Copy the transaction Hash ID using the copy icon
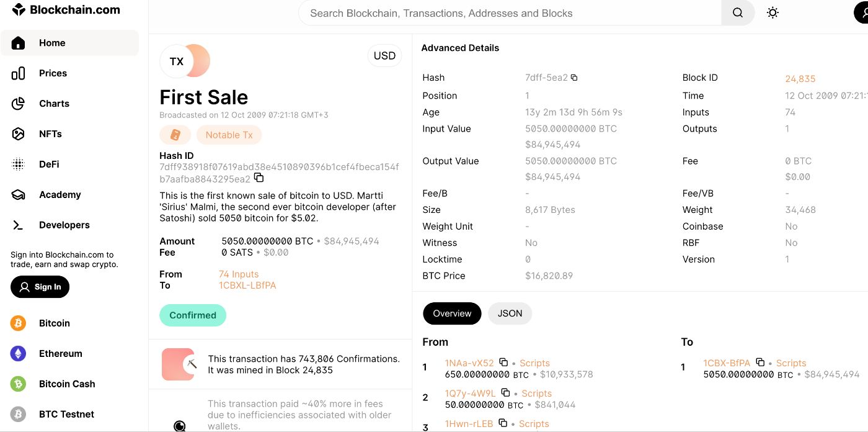868x432 pixels. click(259, 177)
